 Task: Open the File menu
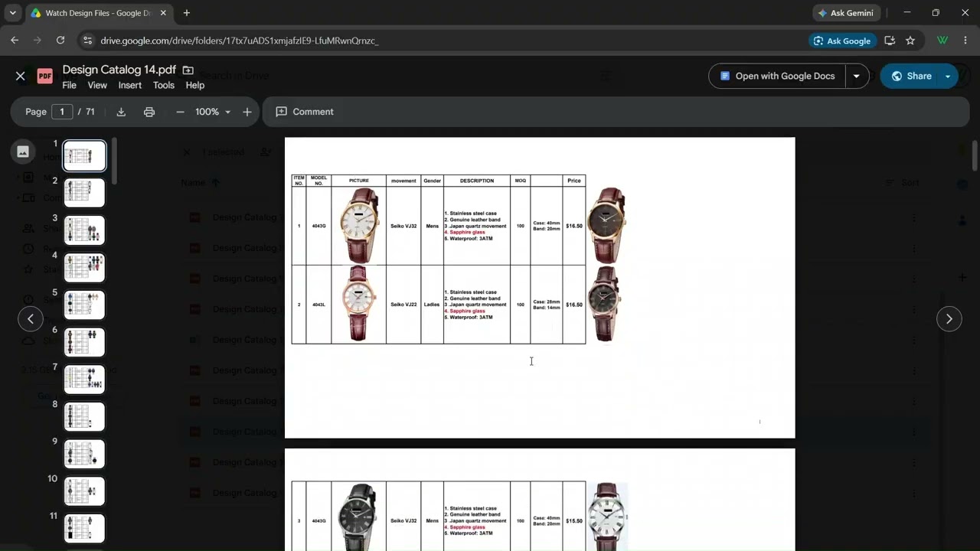69,85
